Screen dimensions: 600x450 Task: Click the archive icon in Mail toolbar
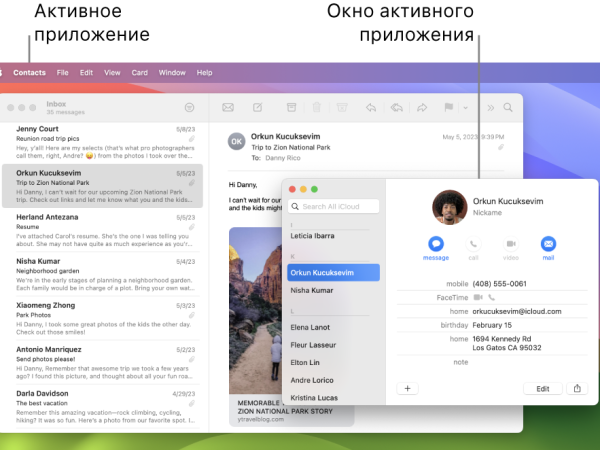coord(291,107)
